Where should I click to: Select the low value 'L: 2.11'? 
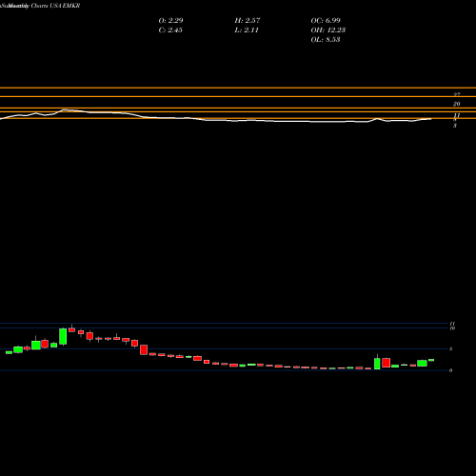click(x=247, y=30)
